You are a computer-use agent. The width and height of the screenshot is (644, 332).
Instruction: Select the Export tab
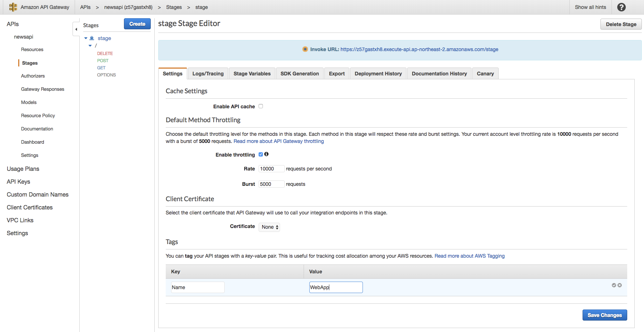(x=337, y=74)
